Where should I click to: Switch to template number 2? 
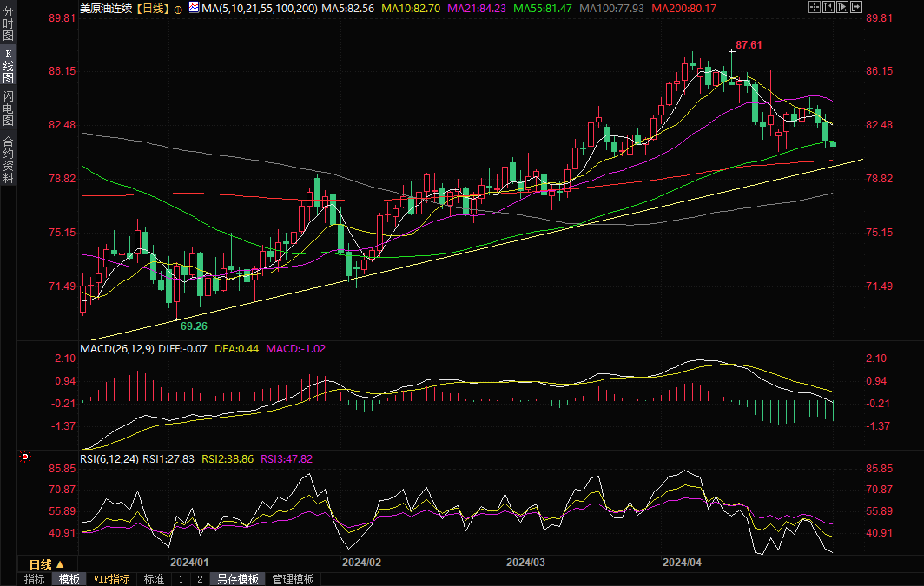[x=199, y=579]
